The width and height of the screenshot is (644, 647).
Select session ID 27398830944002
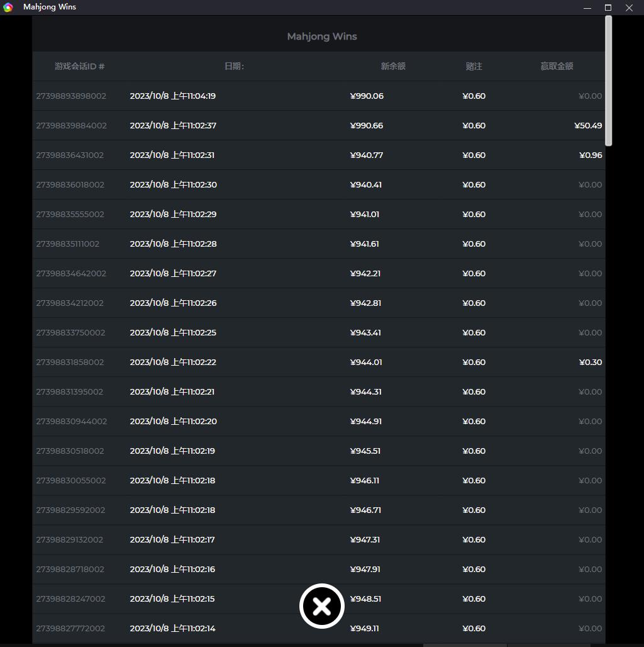click(x=71, y=421)
